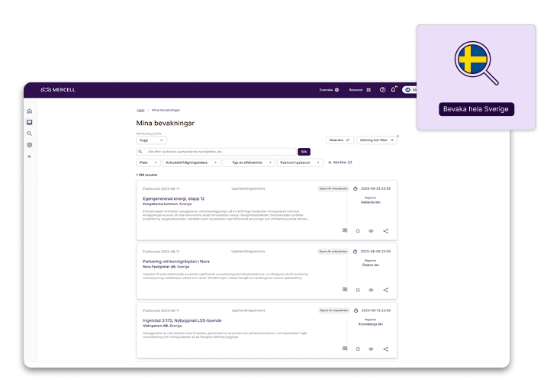Open the user avatar menu in header
This screenshot has height=392, width=560.
pyautogui.click(x=409, y=90)
